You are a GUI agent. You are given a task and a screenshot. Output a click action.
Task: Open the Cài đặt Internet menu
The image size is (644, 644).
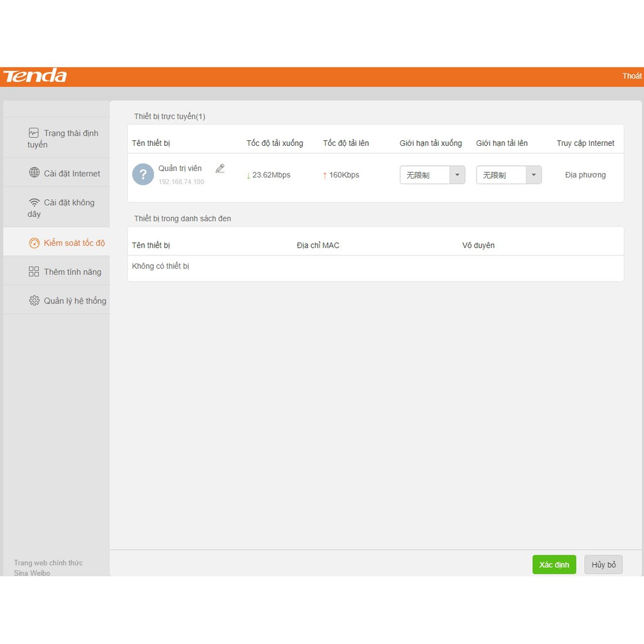[72, 174]
